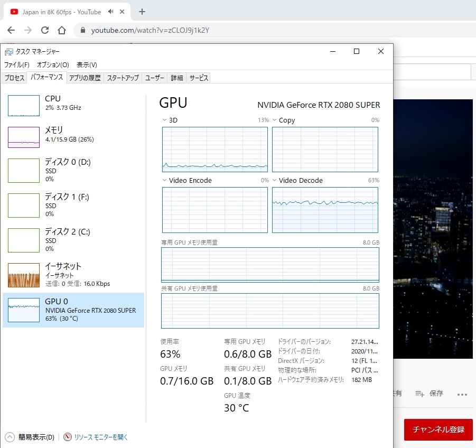
Task: Open the Video Encode engine dropdown
Action: click(164, 180)
